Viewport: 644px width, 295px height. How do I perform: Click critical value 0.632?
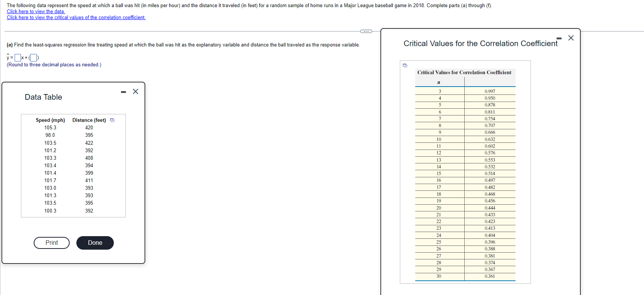pyautogui.click(x=490, y=139)
